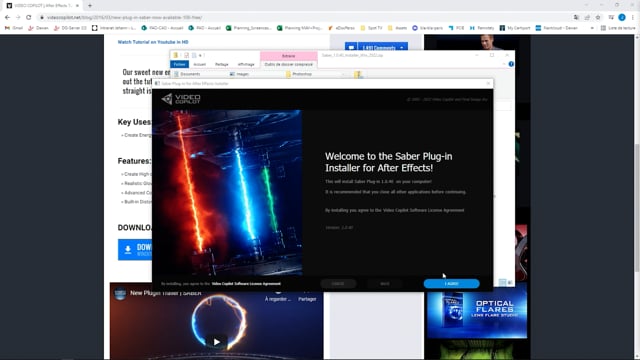
Task: Click the File Explorer help question mark icon
Action: 511,64
